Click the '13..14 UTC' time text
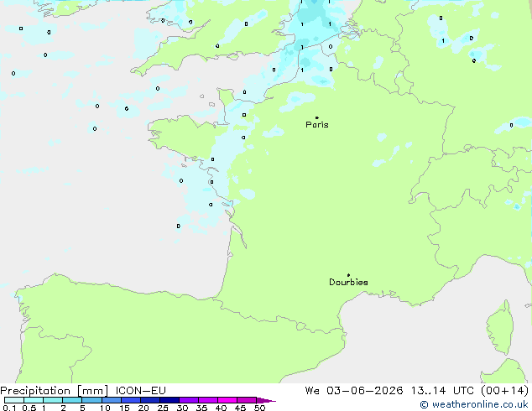The height and width of the screenshot is (411, 532). [x=443, y=391]
